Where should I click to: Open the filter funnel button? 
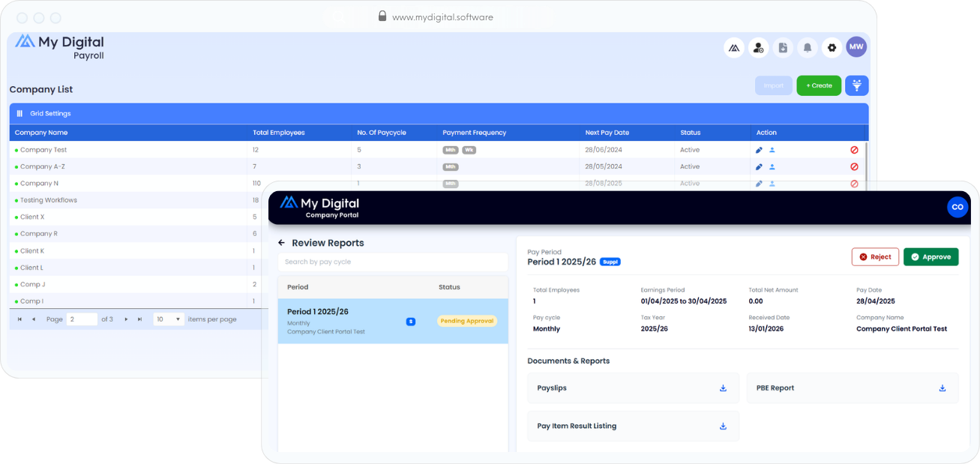click(x=856, y=85)
